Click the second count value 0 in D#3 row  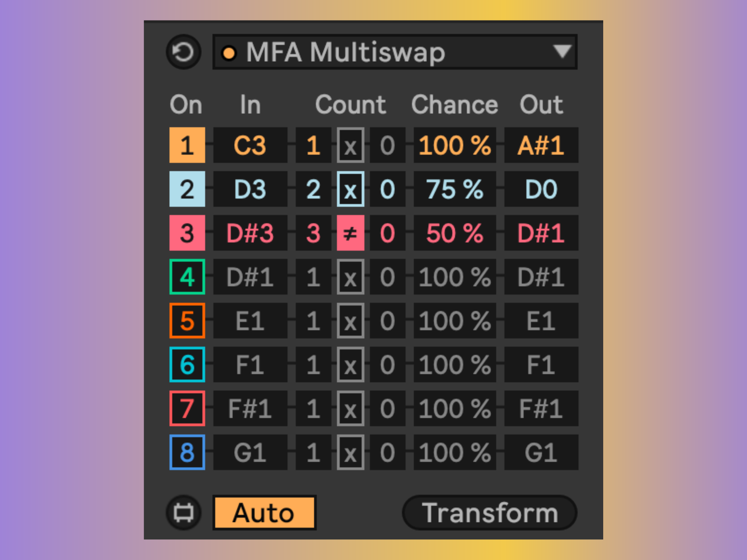(x=387, y=233)
